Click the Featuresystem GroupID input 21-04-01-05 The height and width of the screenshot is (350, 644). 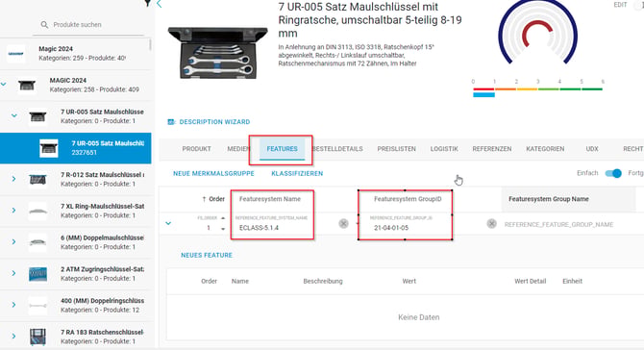click(x=410, y=228)
